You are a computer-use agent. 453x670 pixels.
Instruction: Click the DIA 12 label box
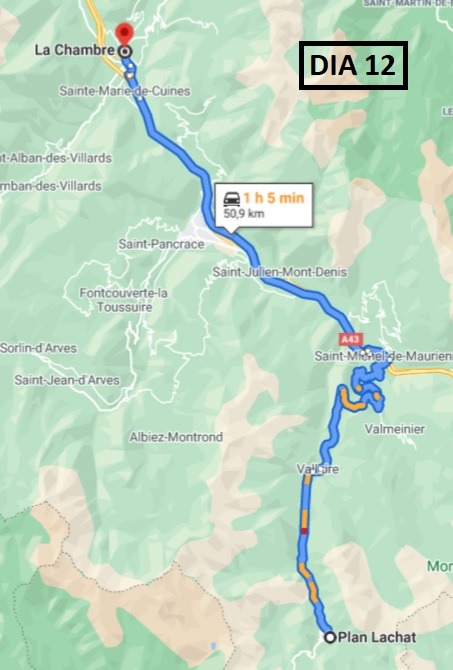353,65
